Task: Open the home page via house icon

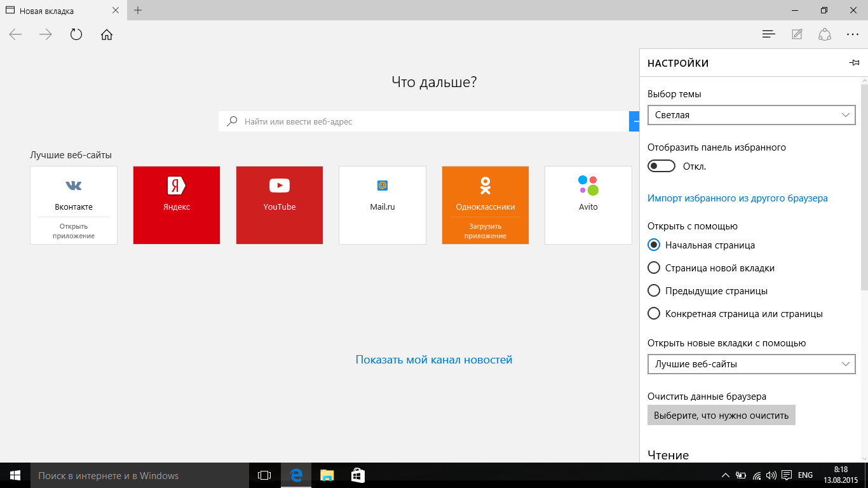Action: [107, 34]
